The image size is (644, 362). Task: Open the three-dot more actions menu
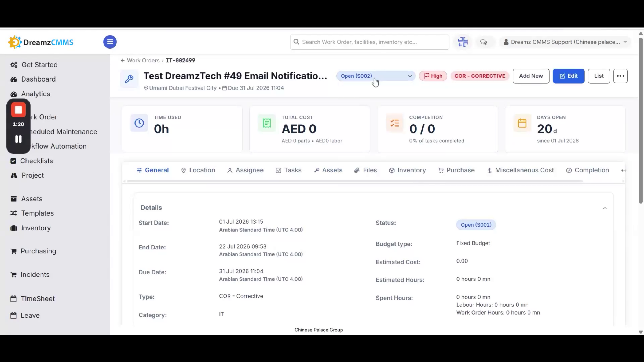tap(620, 76)
